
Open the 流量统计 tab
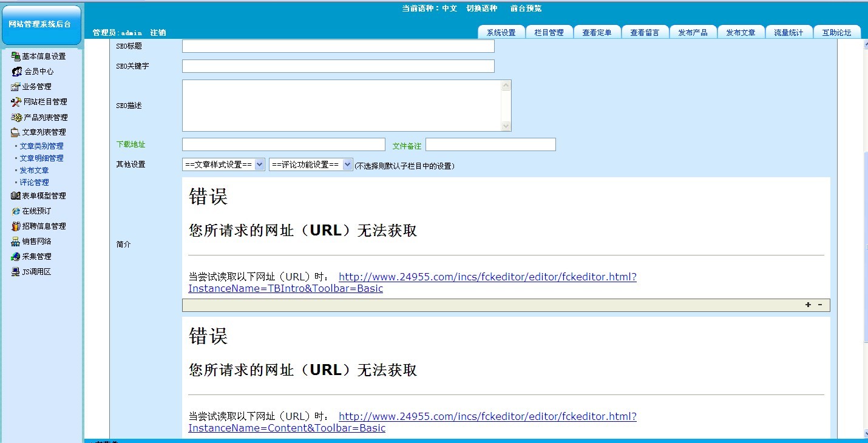(x=788, y=33)
